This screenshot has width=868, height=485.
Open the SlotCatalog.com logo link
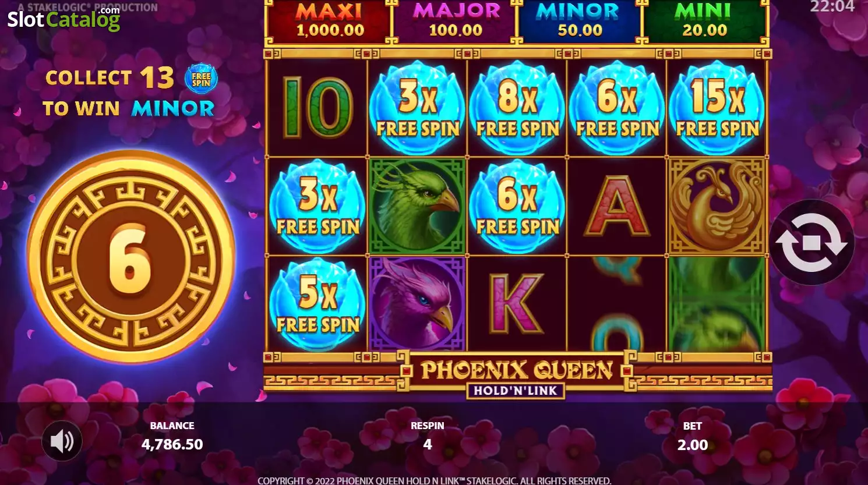tap(63, 18)
